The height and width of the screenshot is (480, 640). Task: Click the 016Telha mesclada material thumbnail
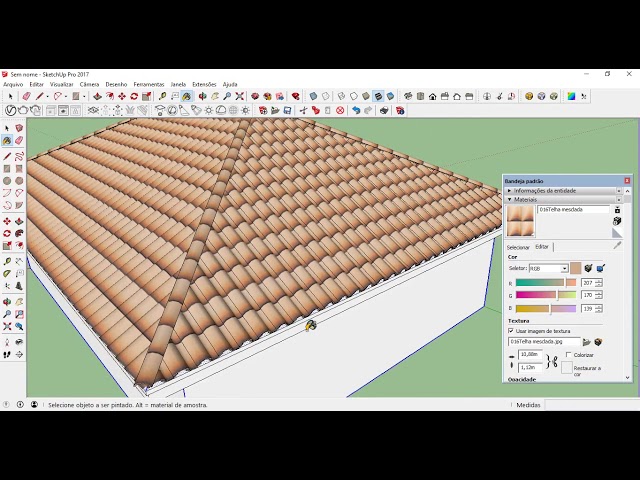tap(520, 221)
